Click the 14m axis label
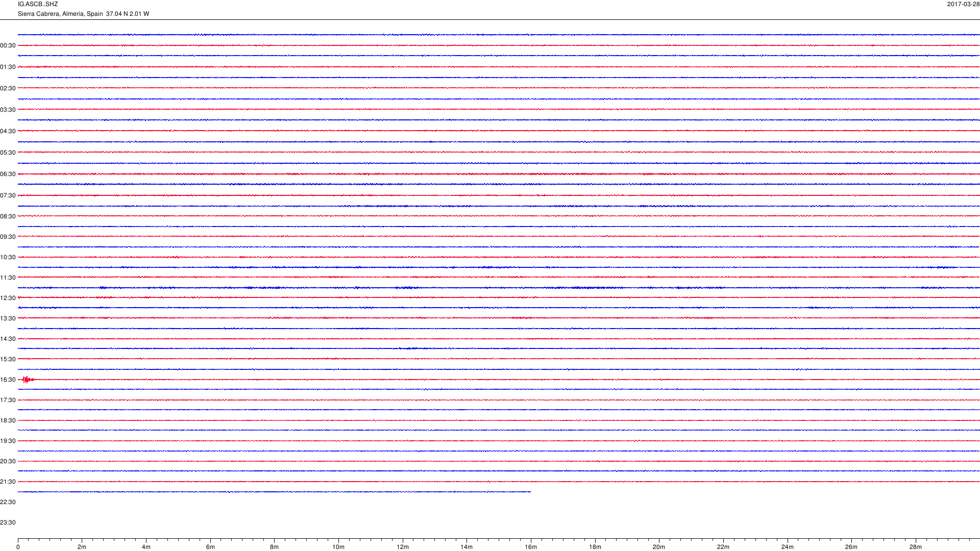 tap(467, 547)
